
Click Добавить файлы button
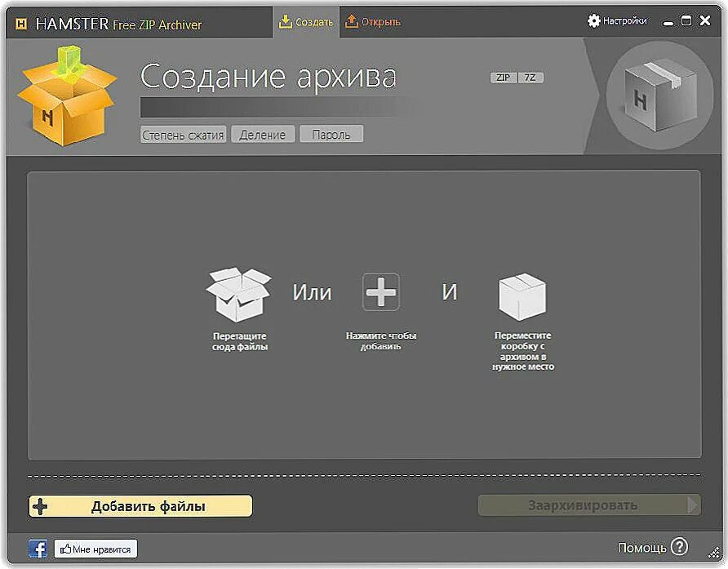(x=140, y=506)
